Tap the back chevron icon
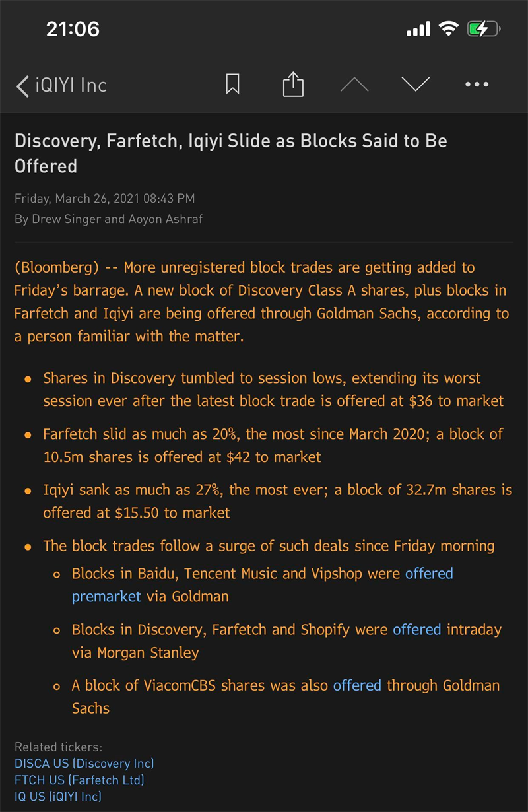This screenshot has height=812, width=528. (22, 86)
